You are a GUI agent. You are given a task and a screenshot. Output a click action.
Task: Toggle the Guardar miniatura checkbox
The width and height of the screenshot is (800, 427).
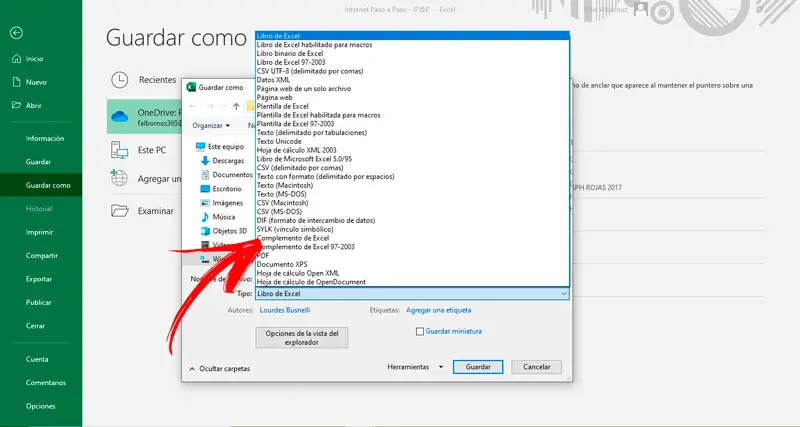(x=420, y=332)
